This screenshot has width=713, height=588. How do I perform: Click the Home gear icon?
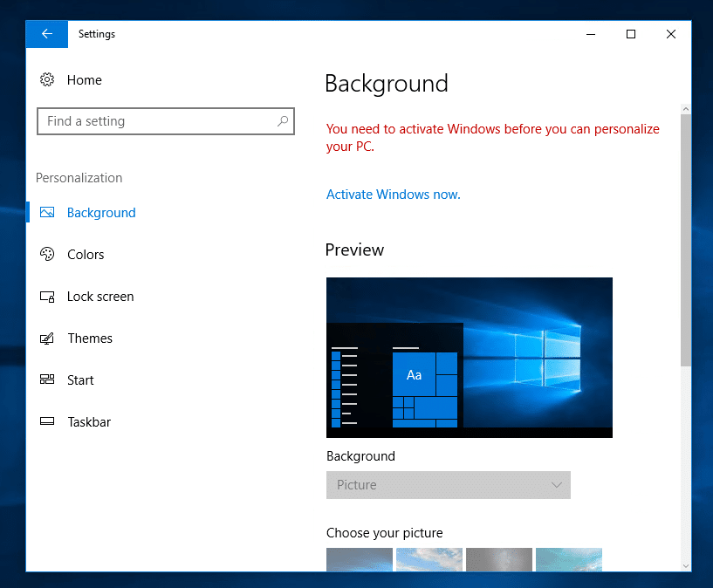(47, 80)
